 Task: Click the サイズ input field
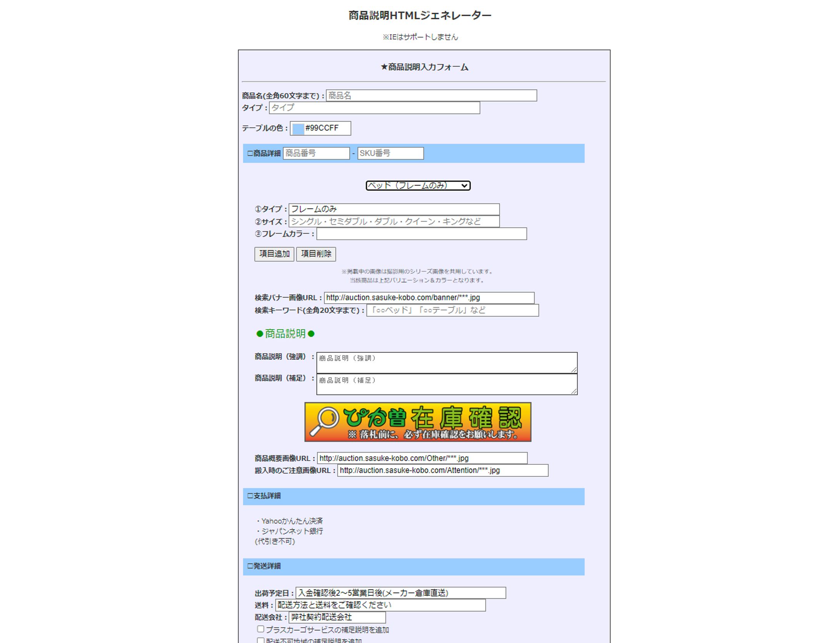(394, 222)
